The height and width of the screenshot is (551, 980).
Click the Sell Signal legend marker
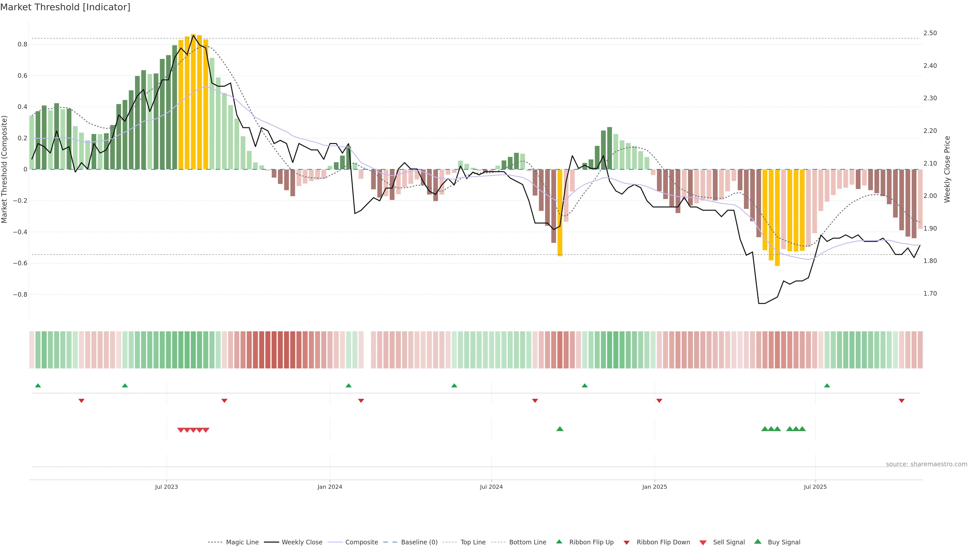703,543
